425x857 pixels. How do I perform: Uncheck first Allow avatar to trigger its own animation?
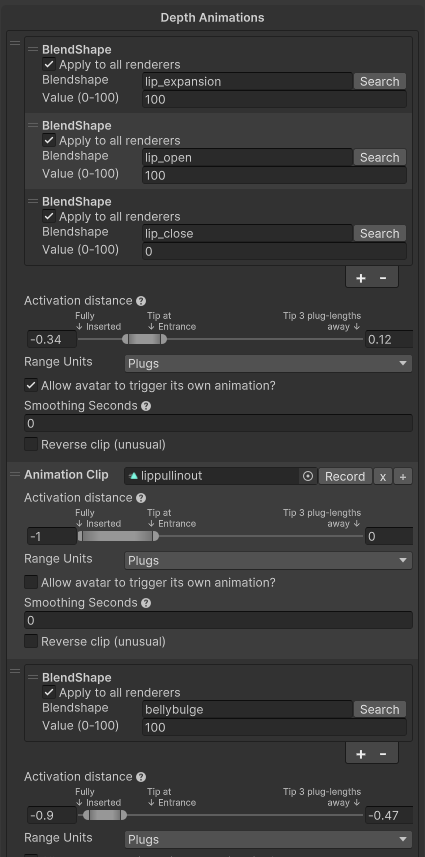tap(31, 385)
